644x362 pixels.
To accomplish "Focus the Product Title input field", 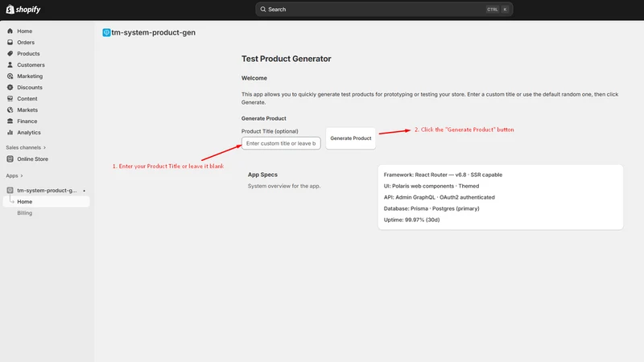I will coord(281,143).
